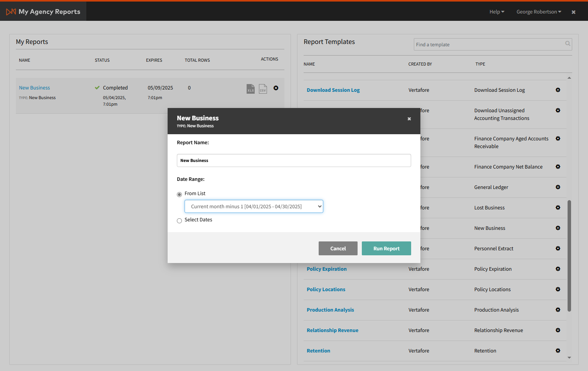
Task: Open the gear icon for Policy Expiration
Action: pos(558,269)
